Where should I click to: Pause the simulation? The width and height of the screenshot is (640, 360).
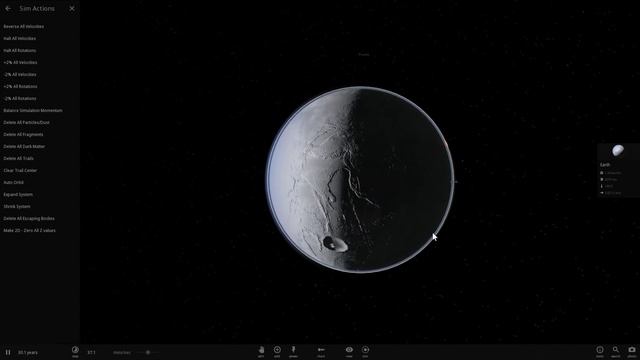click(8, 352)
